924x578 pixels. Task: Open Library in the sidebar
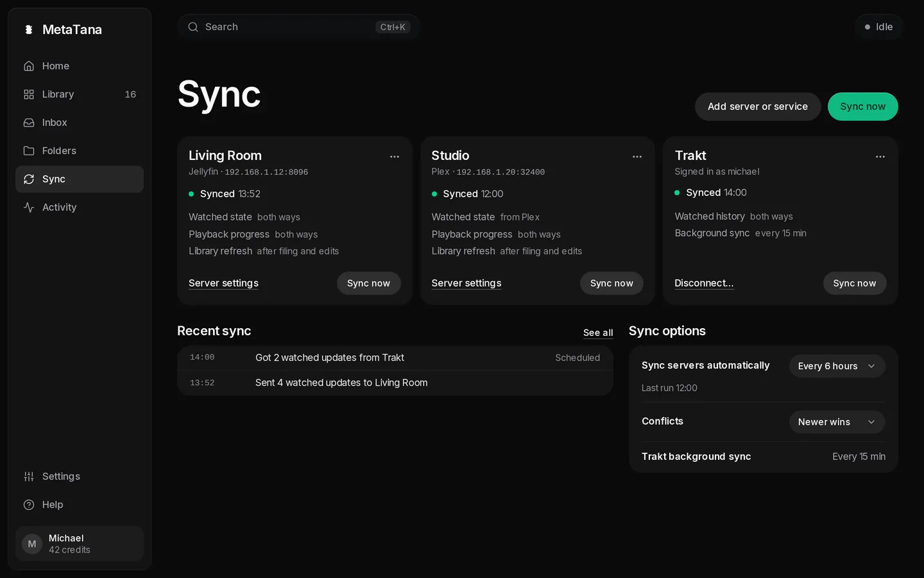click(80, 94)
